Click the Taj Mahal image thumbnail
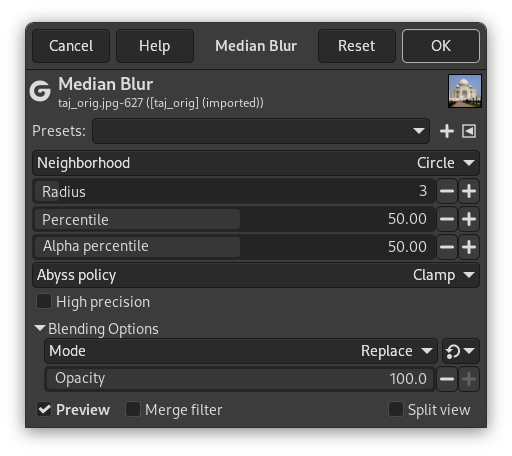The image size is (512, 456). [465, 91]
